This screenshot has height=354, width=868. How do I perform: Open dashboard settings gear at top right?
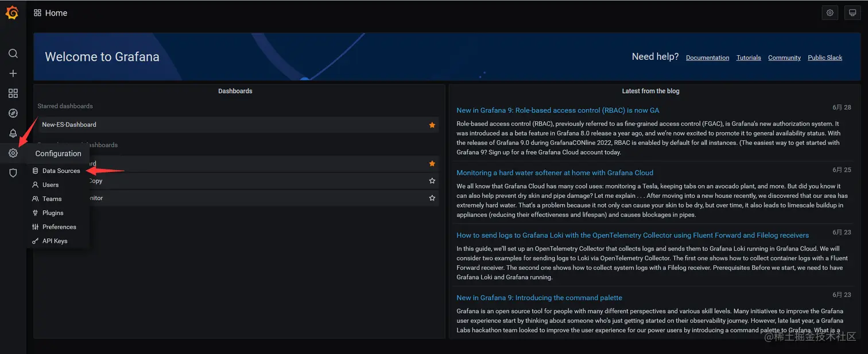tap(830, 13)
